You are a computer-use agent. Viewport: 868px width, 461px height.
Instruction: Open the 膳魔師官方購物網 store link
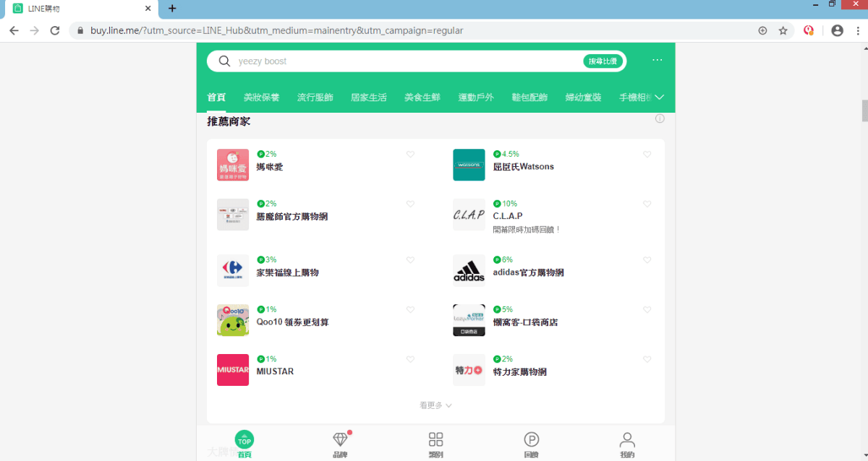pyautogui.click(x=292, y=217)
